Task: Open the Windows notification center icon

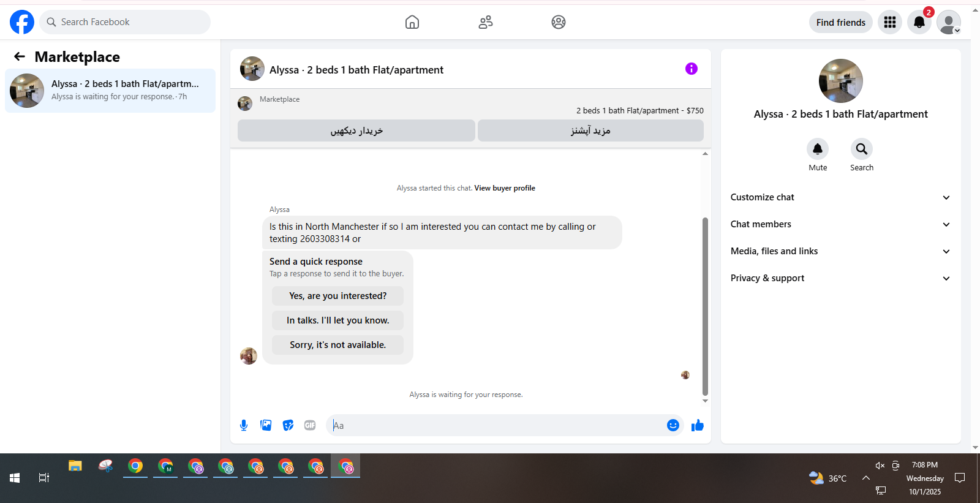Action: (960, 478)
